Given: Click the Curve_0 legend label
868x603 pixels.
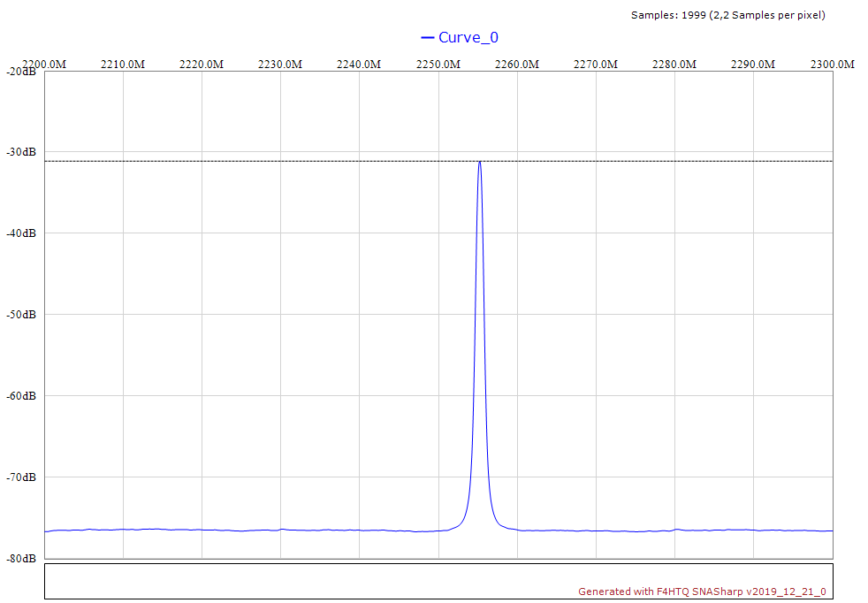Looking at the screenshot, I should click(468, 37).
